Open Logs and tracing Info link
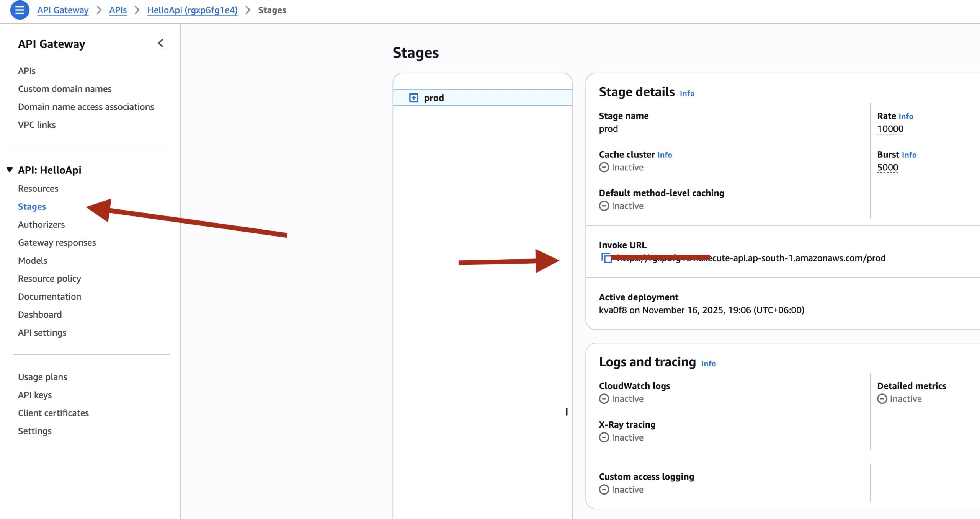 click(x=708, y=363)
